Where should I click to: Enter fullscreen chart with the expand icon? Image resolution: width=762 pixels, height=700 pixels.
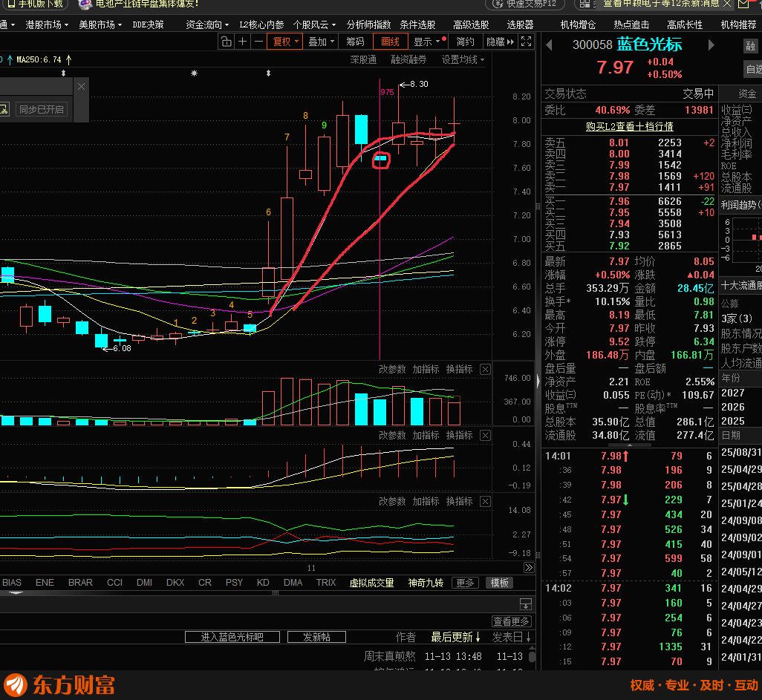pyautogui.click(x=527, y=42)
